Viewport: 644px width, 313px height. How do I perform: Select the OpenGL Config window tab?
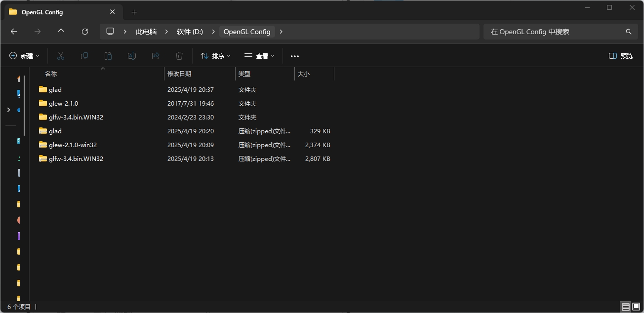click(63, 12)
